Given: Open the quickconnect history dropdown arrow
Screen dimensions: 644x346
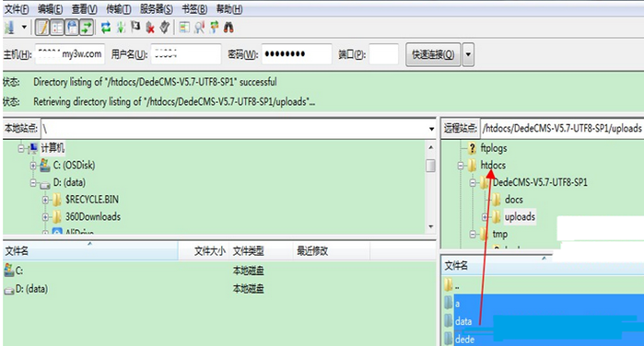Looking at the screenshot, I should point(468,54).
